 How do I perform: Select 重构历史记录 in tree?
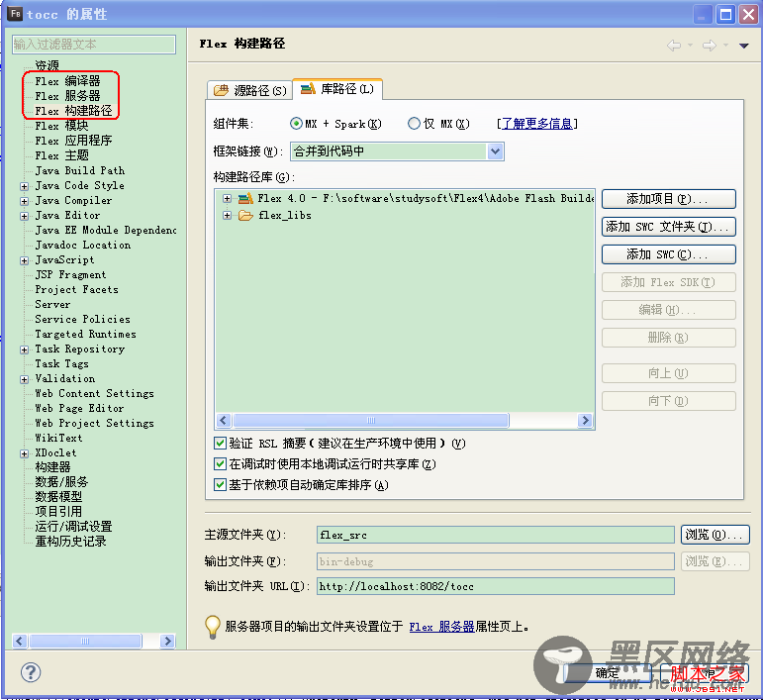point(70,542)
